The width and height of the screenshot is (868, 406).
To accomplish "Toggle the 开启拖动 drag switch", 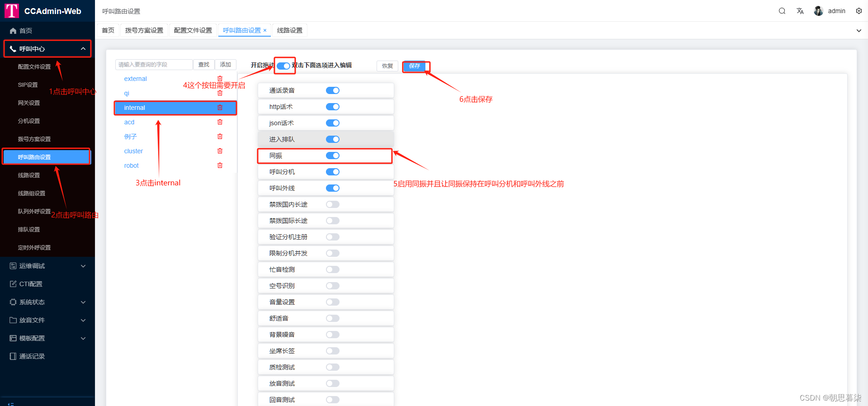I will coord(284,66).
